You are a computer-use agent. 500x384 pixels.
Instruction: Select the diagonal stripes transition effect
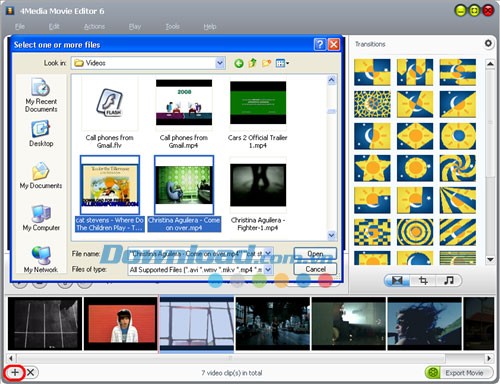coord(458,232)
